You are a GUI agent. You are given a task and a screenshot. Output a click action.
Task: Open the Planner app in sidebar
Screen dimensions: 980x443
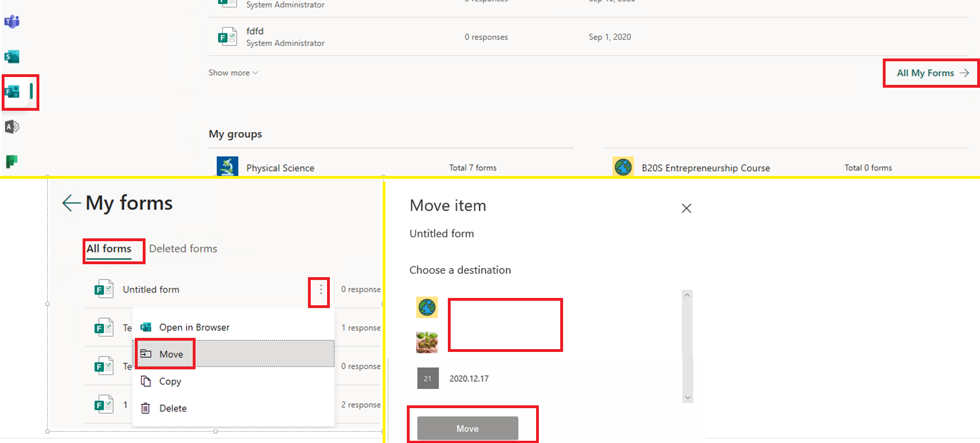(12, 162)
